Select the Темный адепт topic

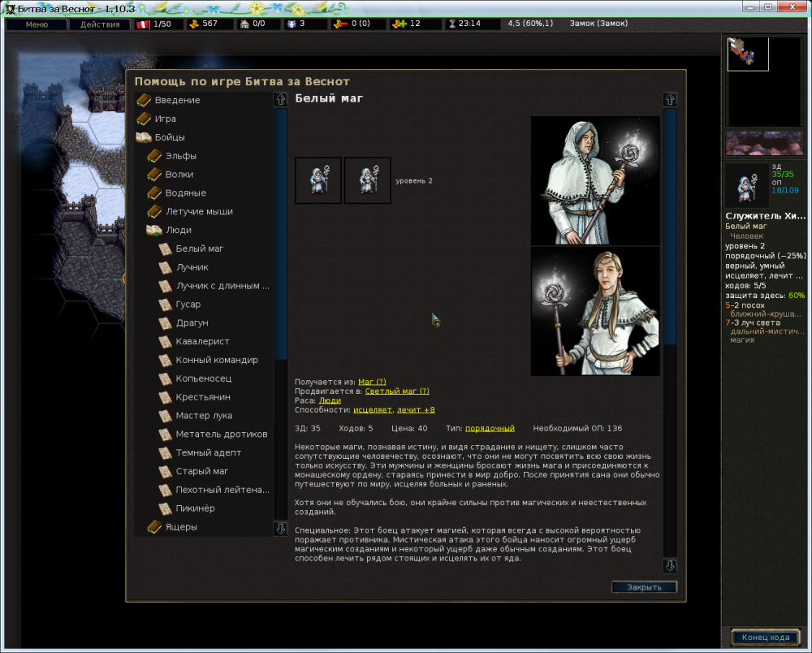[208, 452]
